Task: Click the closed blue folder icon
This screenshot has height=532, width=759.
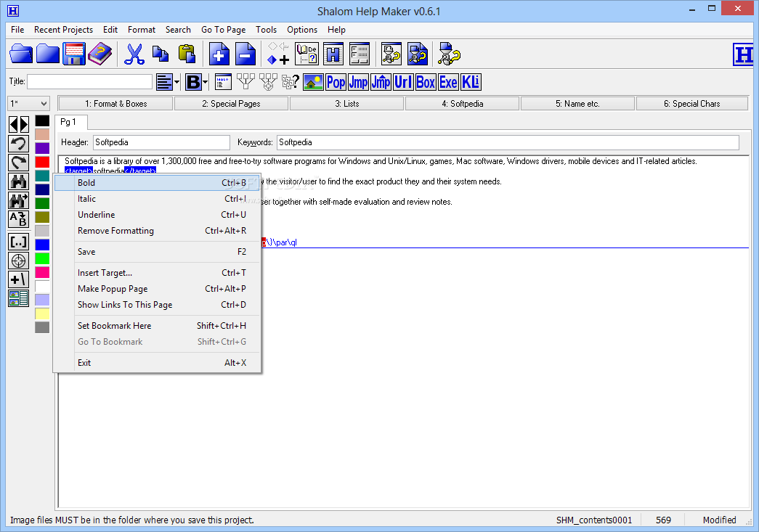Action: tap(47, 54)
